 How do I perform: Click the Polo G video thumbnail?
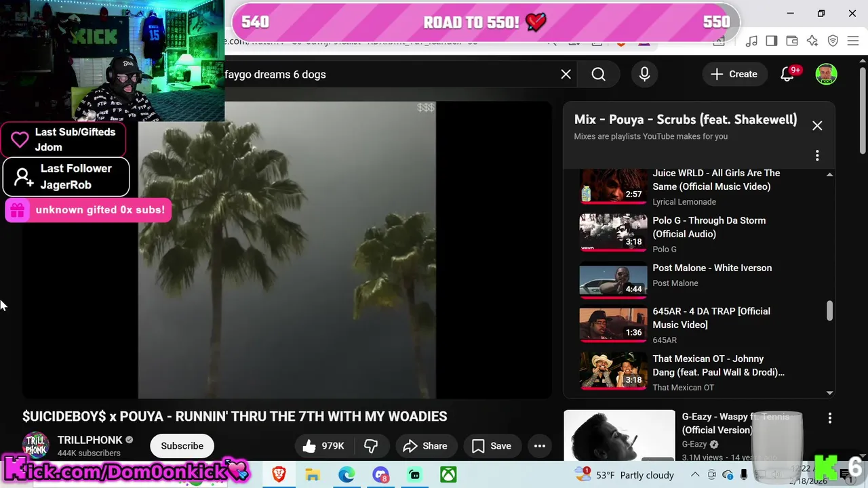click(x=613, y=232)
